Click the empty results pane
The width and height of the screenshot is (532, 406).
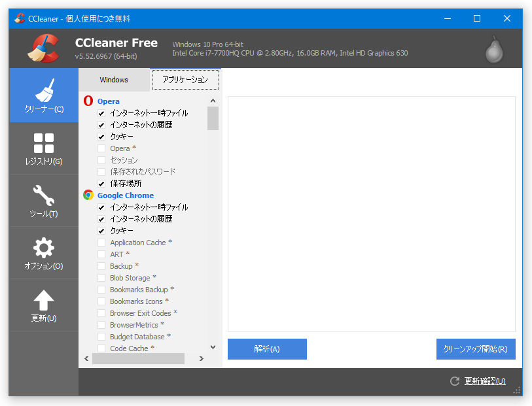pyautogui.click(x=372, y=214)
